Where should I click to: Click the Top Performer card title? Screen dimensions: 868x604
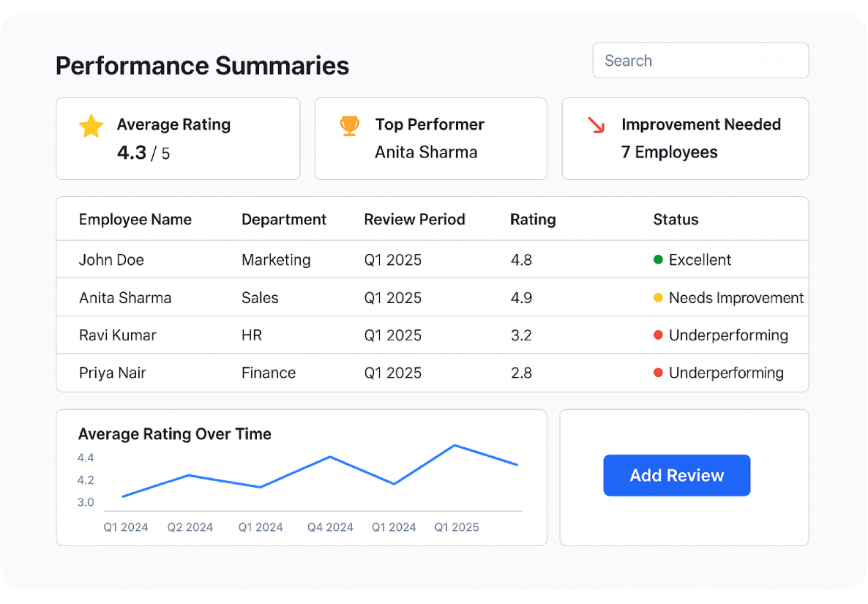pyautogui.click(x=430, y=124)
